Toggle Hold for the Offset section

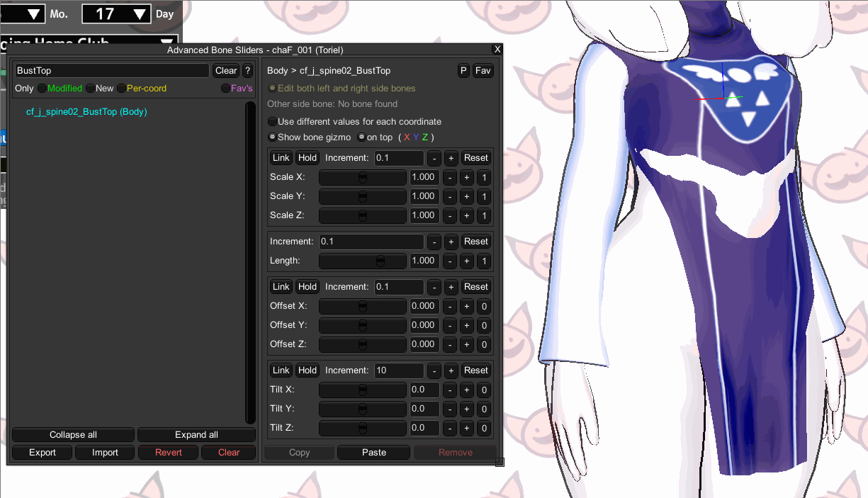[x=307, y=287]
